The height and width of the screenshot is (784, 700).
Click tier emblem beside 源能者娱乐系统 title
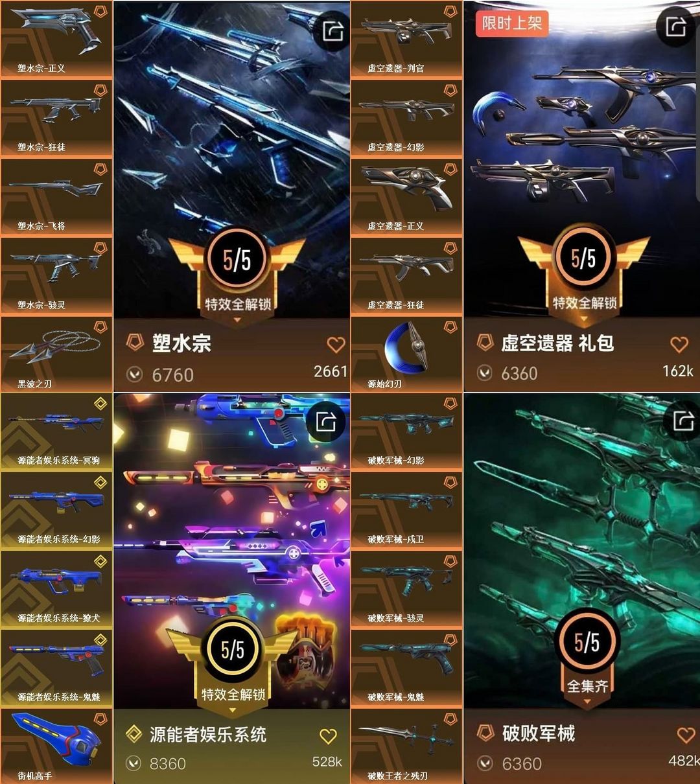(134, 734)
